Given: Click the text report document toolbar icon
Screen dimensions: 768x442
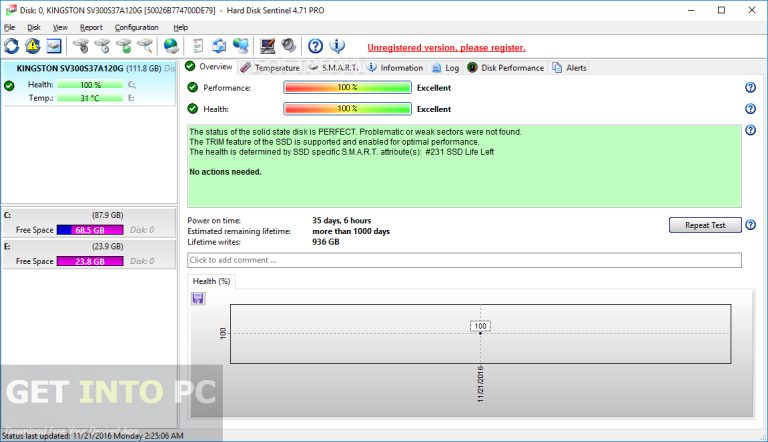Looking at the screenshot, I should pyautogui.click(x=197, y=46).
